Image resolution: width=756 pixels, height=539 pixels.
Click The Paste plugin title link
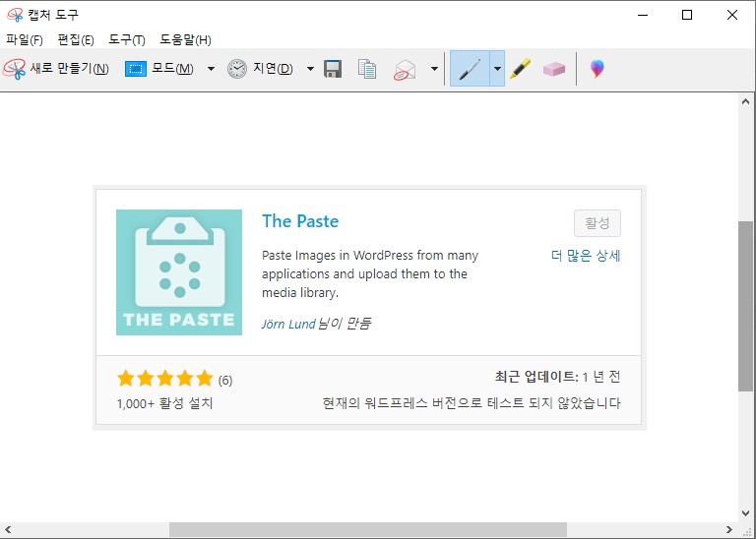click(x=300, y=221)
